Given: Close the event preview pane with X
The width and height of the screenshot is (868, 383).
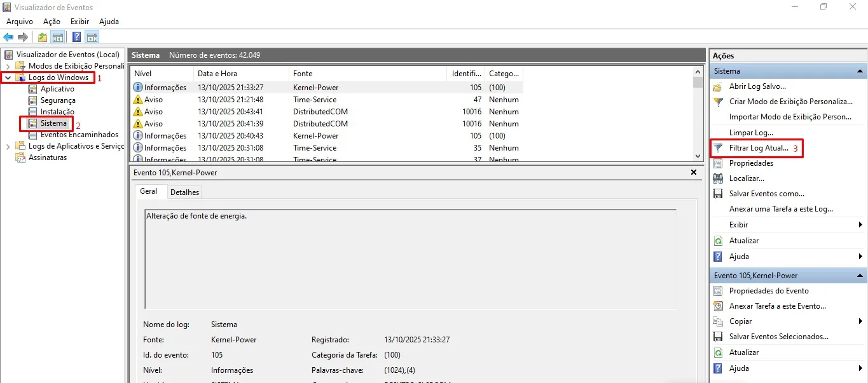Looking at the screenshot, I should [694, 172].
